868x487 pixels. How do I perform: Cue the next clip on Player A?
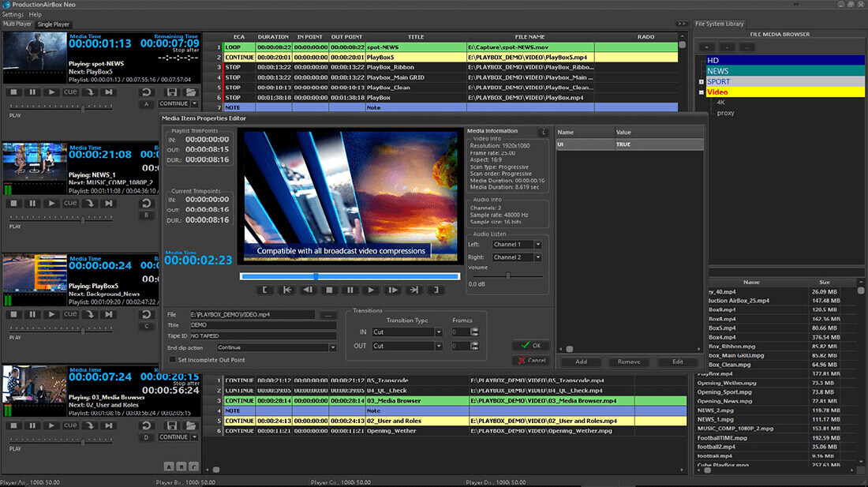click(70, 92)
